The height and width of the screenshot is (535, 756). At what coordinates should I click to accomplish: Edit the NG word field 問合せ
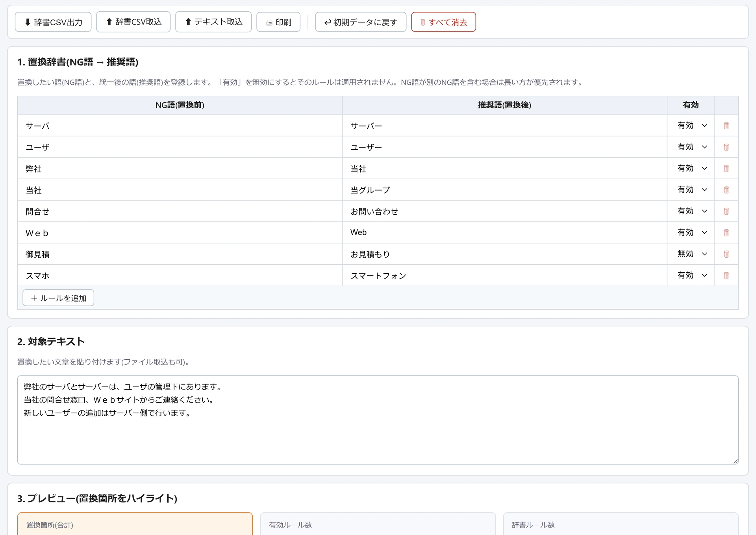180,211
